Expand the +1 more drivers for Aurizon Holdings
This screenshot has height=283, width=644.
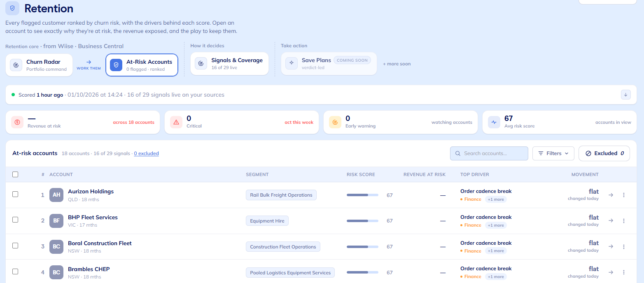[x=496, y=199]
